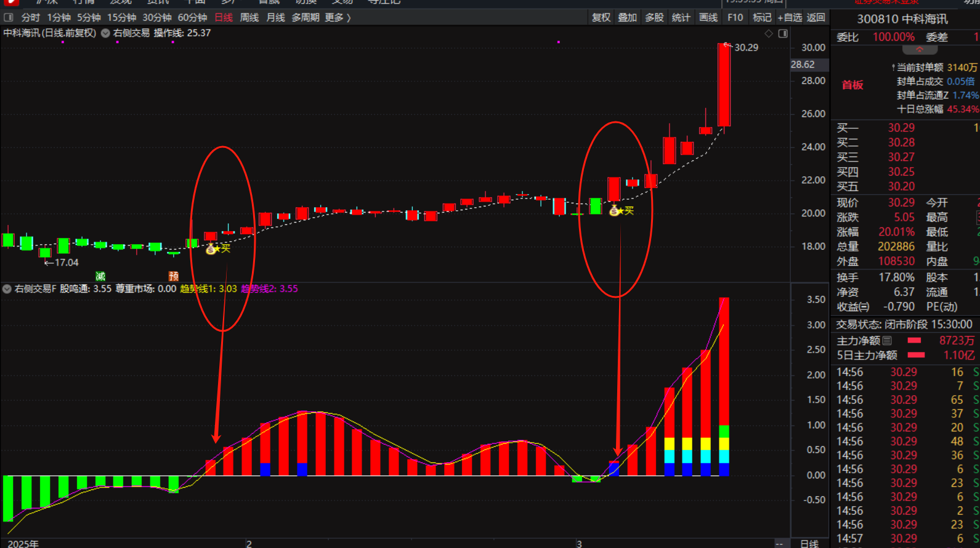Click the app logo in top-left corner

click(x=10, y=2)
